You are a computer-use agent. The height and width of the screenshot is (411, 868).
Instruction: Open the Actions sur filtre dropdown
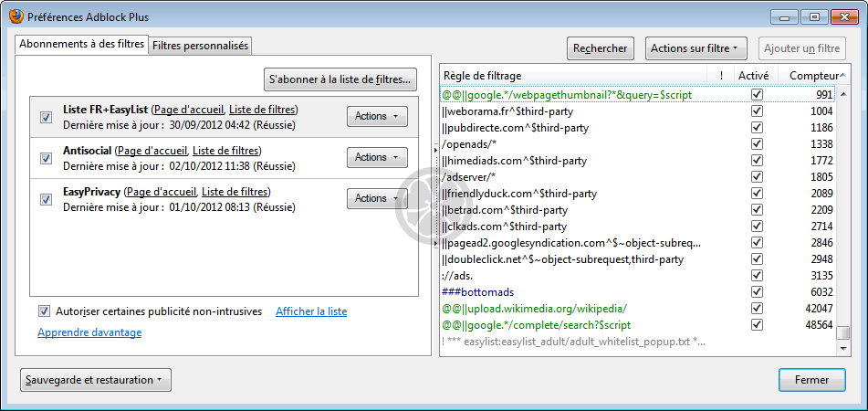(695, 48)
